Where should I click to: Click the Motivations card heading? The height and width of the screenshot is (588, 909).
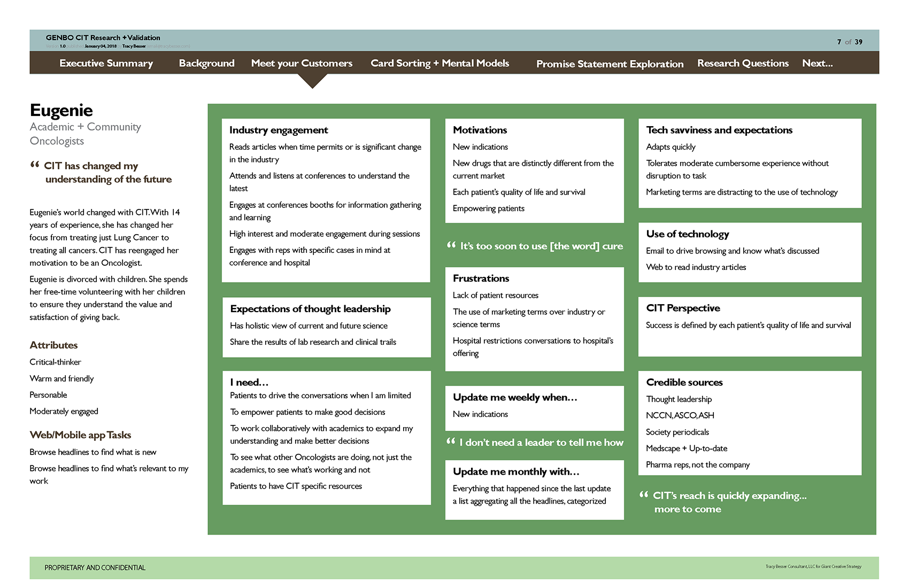[x=480, y=130]
